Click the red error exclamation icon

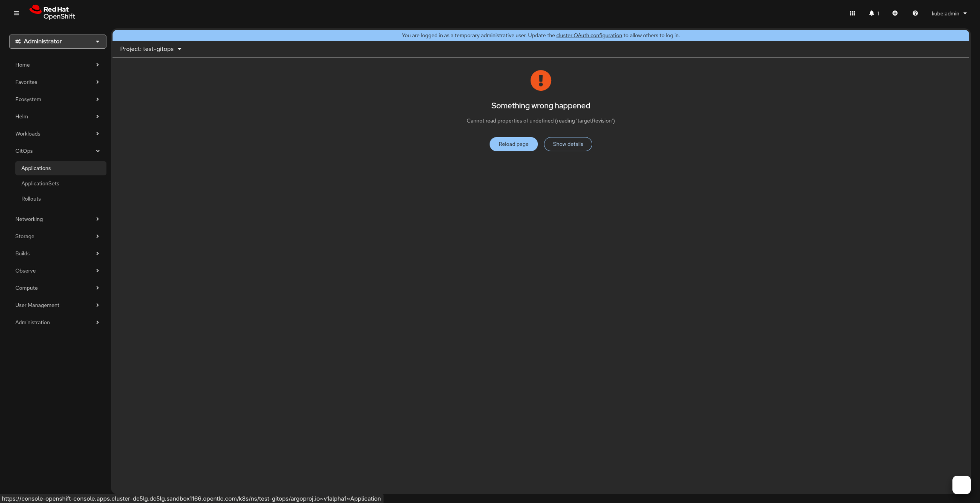[x=541, y=81]
